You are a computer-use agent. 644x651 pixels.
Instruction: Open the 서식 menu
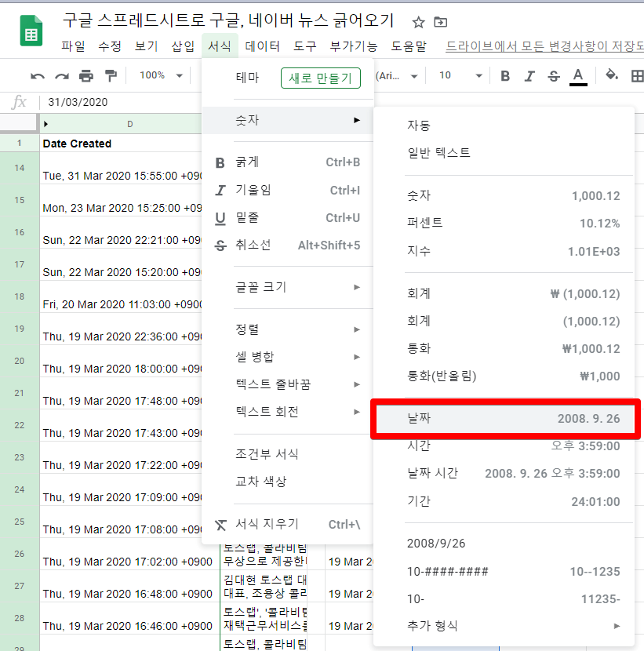point(220,46)
